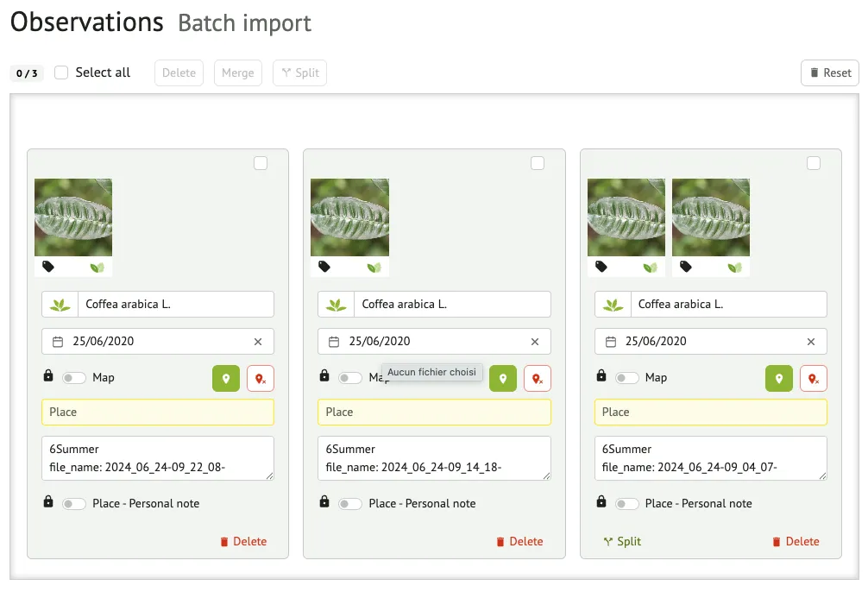The image size is (868, 592).
Task: Click tag icon under first card's photo
Action: click(48, 267)
